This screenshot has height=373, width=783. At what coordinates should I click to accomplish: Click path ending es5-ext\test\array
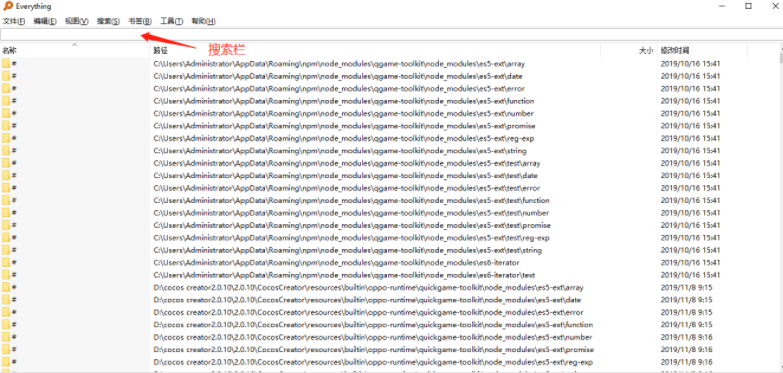click(347, 163)
